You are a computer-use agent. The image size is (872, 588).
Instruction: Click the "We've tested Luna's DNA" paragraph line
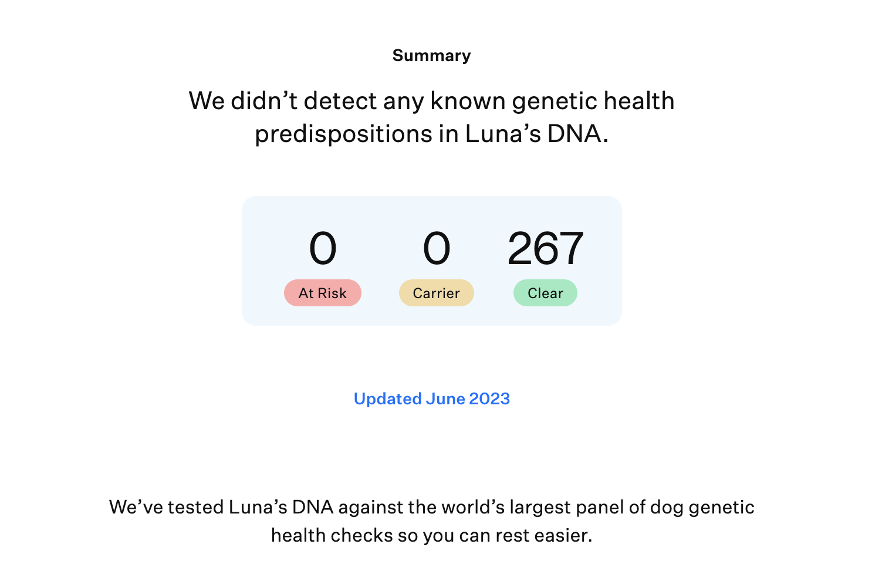[432, 507]
